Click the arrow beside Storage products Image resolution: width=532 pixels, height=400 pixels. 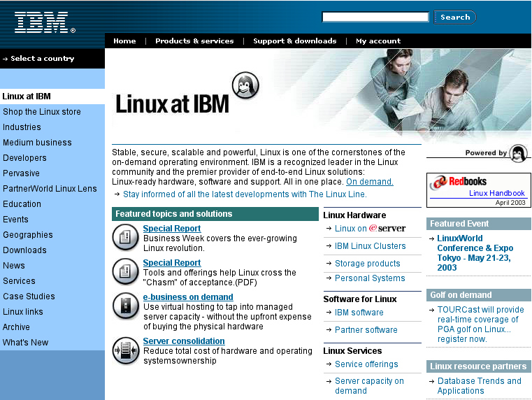(x=329, y=263)
